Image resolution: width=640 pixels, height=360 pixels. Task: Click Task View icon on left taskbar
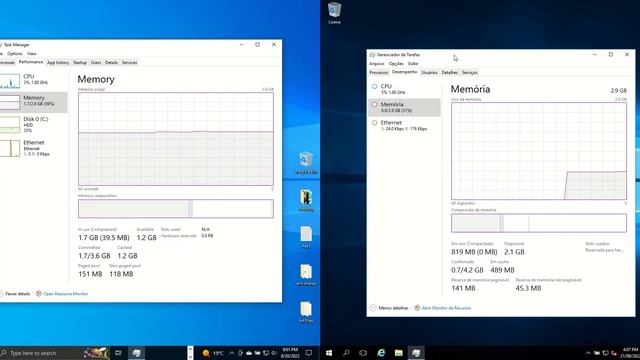pos(118,353)
